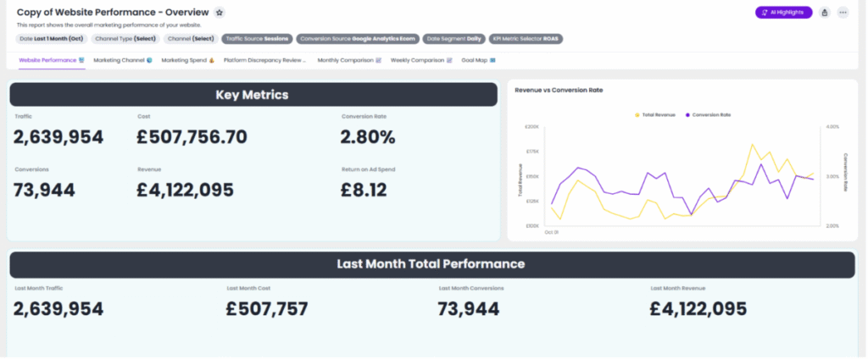Click the share report icon

tap(825, 13)
